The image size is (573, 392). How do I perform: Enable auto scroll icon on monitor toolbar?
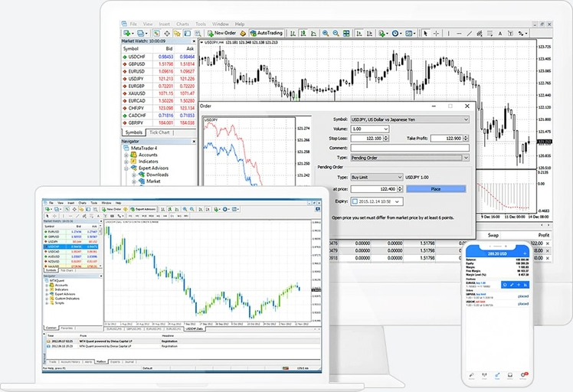(x=359, y=33)
